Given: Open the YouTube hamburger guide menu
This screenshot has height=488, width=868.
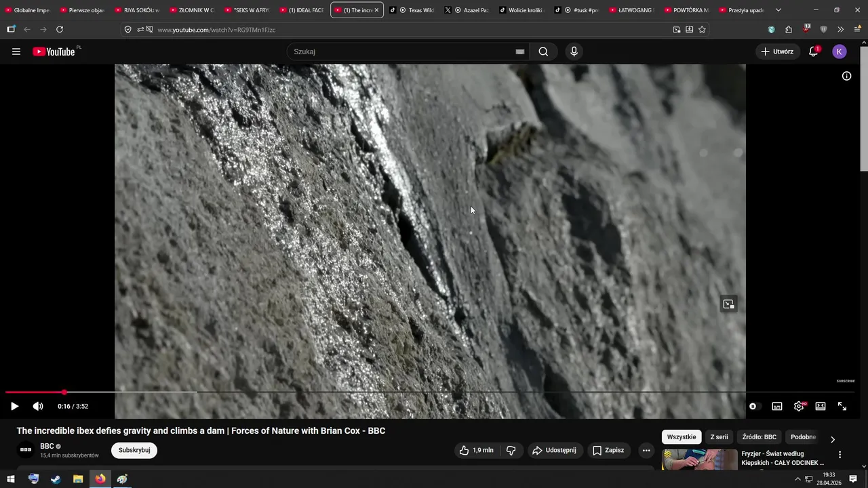Looking at the screenshot, I should tap(16, 52).
